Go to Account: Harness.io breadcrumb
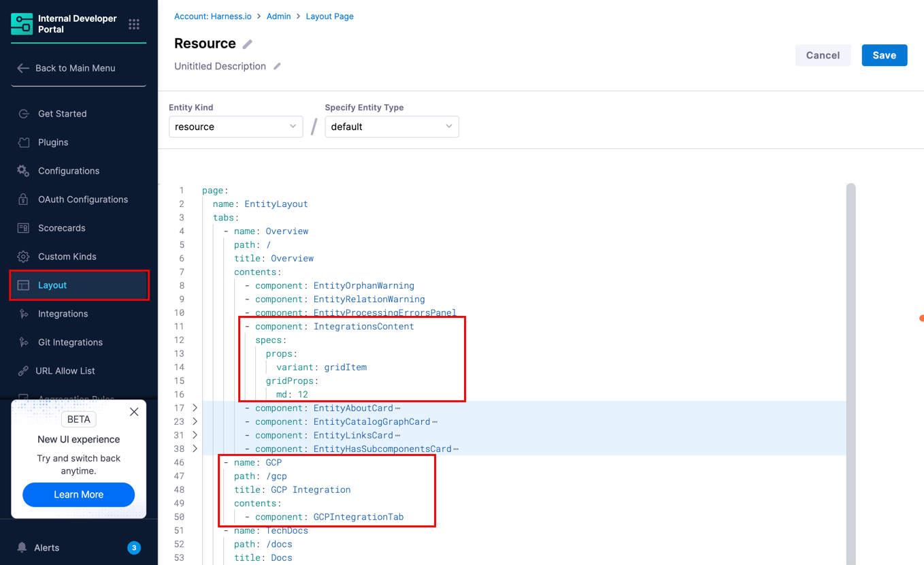This screenshot has width=924, height=565. click(x=212, y=16)
